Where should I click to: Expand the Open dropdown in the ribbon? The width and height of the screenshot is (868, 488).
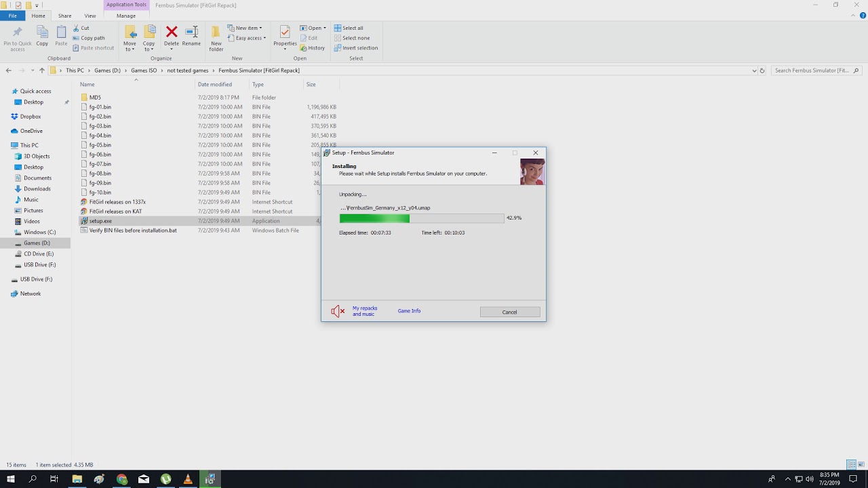point(313,28)
